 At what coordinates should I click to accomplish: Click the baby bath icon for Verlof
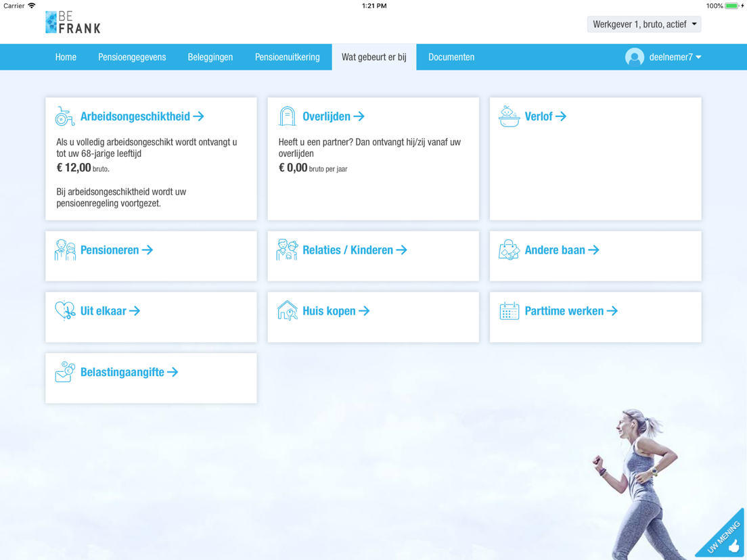[x=509, y=116]
